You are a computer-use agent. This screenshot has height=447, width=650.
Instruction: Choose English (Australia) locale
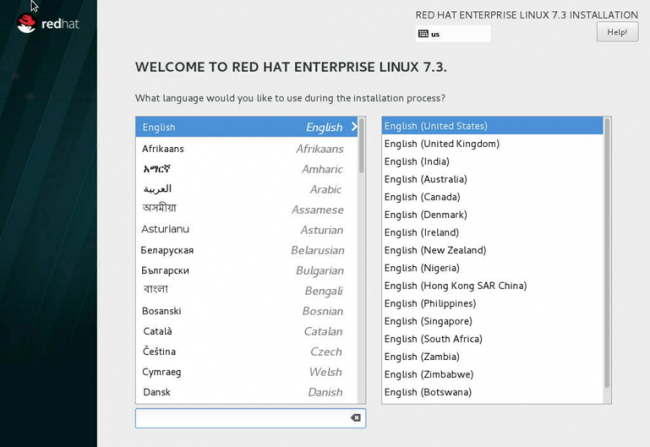[492, 179]
